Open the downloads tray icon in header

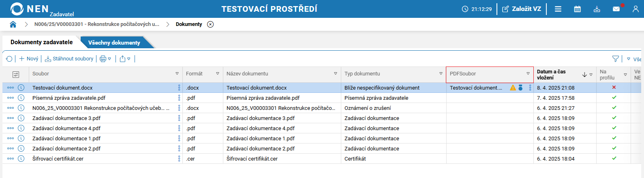tap(597, 9)
